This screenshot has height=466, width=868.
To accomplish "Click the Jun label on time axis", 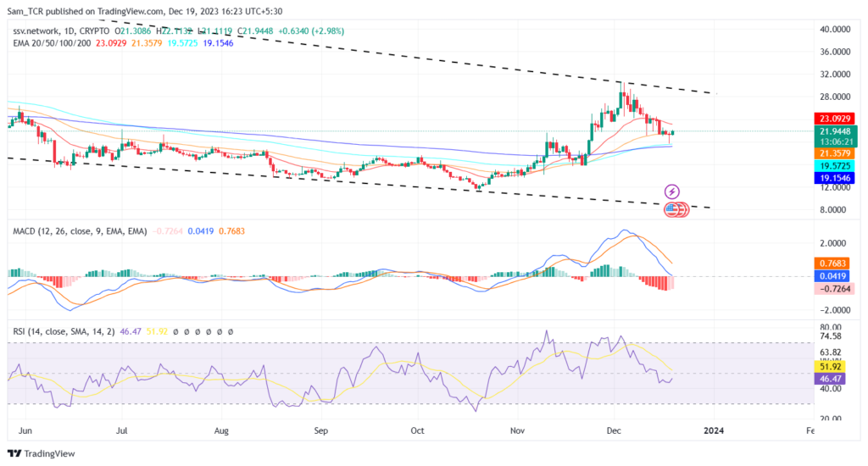I will (25, 430).
